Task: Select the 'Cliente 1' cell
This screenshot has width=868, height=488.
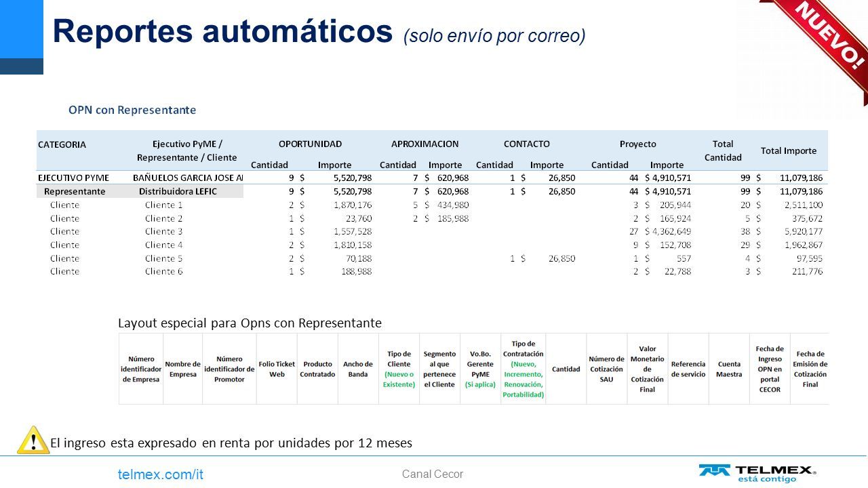Action: [x=163, y=205]
